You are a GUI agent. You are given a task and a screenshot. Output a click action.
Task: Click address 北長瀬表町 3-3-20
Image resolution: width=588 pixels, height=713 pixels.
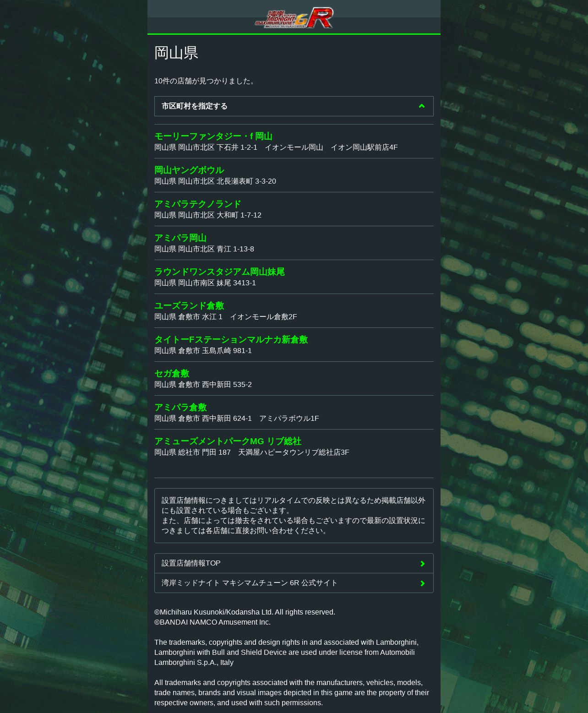pyautogui.click(x=215, y=181)
